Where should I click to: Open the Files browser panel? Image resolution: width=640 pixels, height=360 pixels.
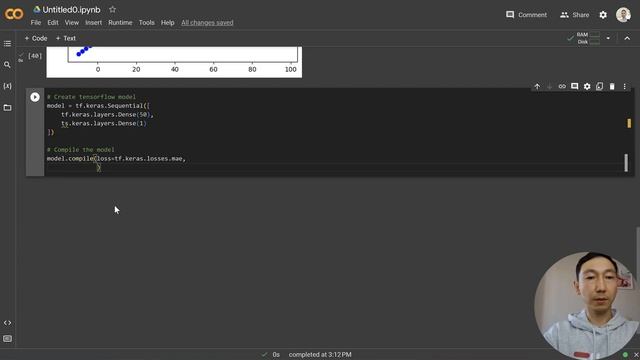point(7,107)
